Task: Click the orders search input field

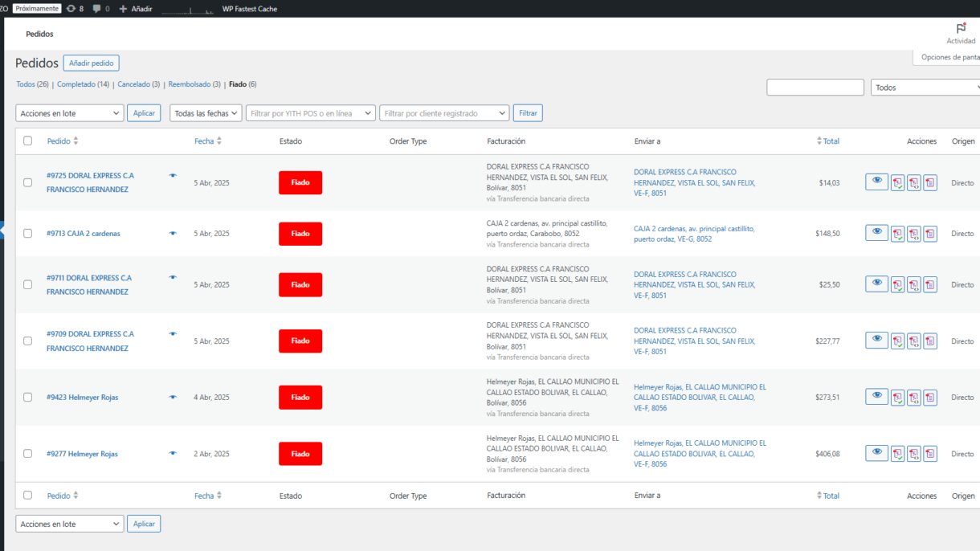Action: coord(815,88)
